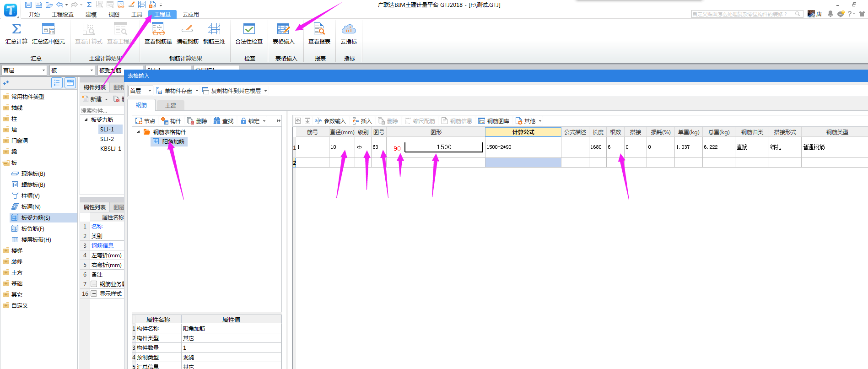Click 构件 add icon in toolbar
The width and height of the screenshot is (868, 369).
click(165, 121)
